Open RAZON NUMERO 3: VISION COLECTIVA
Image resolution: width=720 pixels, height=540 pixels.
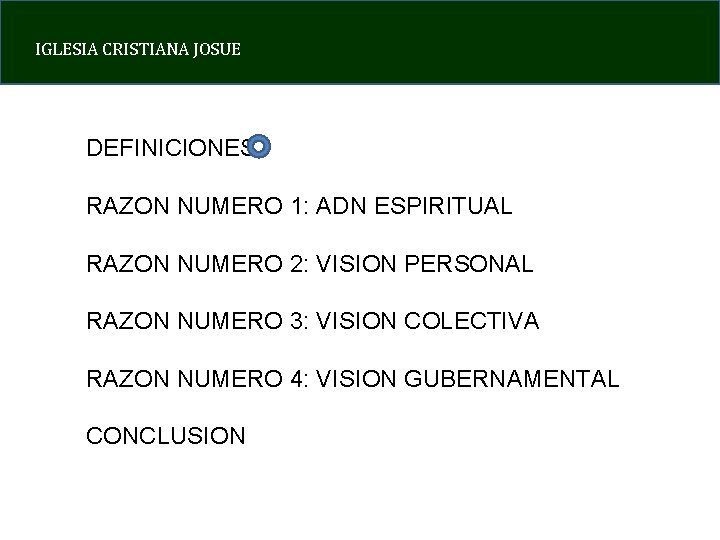(x=312, y=322)
